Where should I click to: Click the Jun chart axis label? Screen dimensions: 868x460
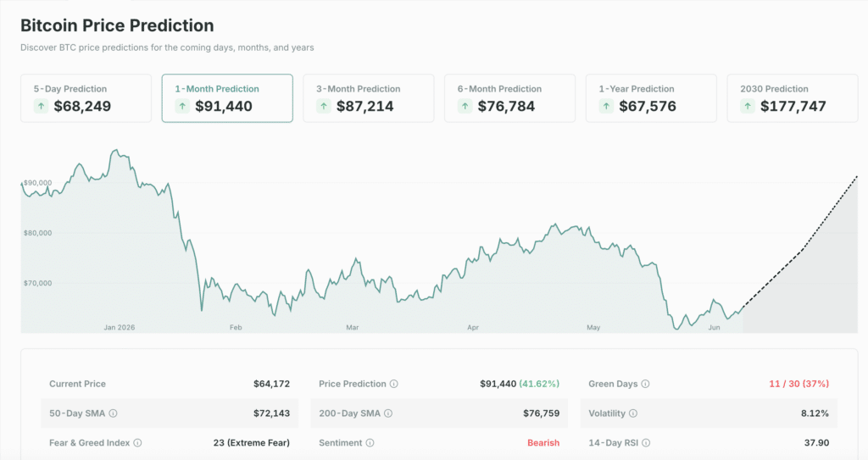coord(714,327)
